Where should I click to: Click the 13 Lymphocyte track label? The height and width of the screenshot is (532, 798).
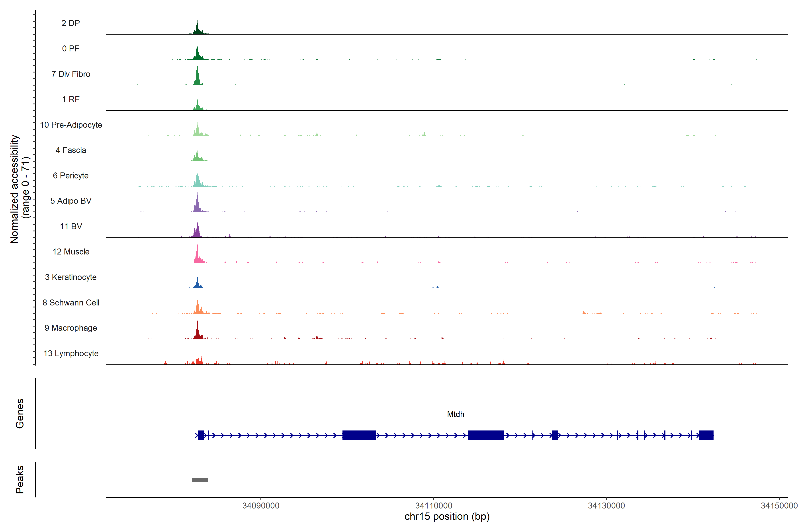pos(71,353)
